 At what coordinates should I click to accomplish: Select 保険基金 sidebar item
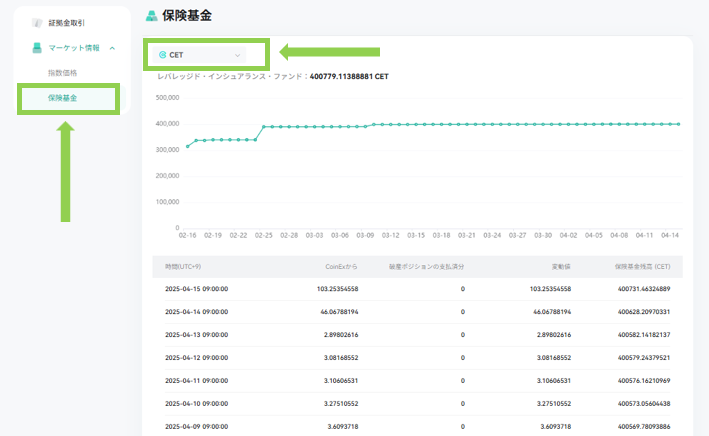coord(62,98)
